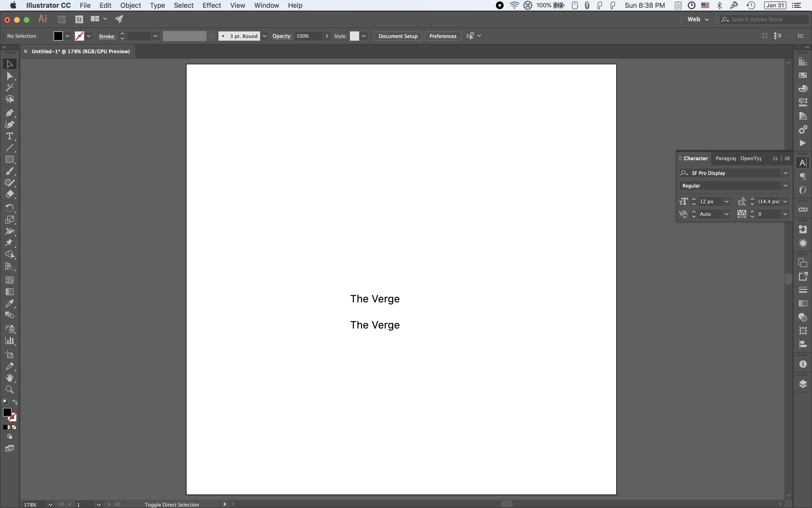Viewport: 812px width, 508px height.
Task: Select the Paintbrush tool
Action: pyautogui.click(x=9, y=171)
